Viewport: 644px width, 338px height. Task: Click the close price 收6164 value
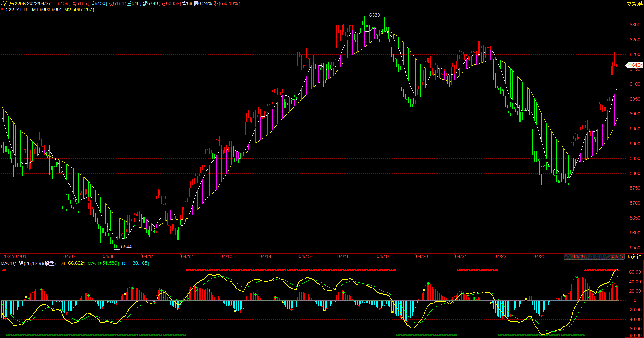[x=117, y=4]
